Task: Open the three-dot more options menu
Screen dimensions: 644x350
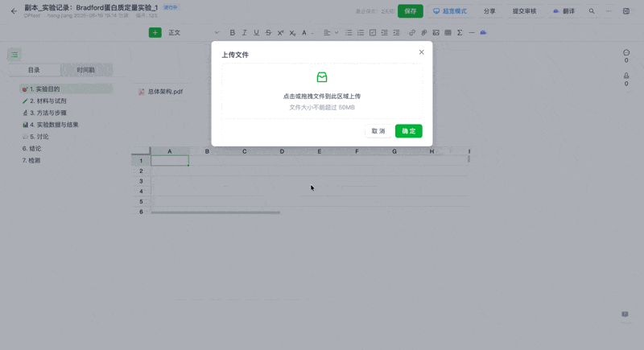Action: (609, 11)
